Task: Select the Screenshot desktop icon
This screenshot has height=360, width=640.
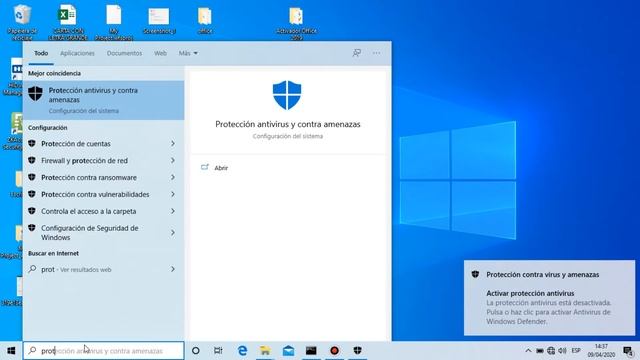Action: pos(159,20)
